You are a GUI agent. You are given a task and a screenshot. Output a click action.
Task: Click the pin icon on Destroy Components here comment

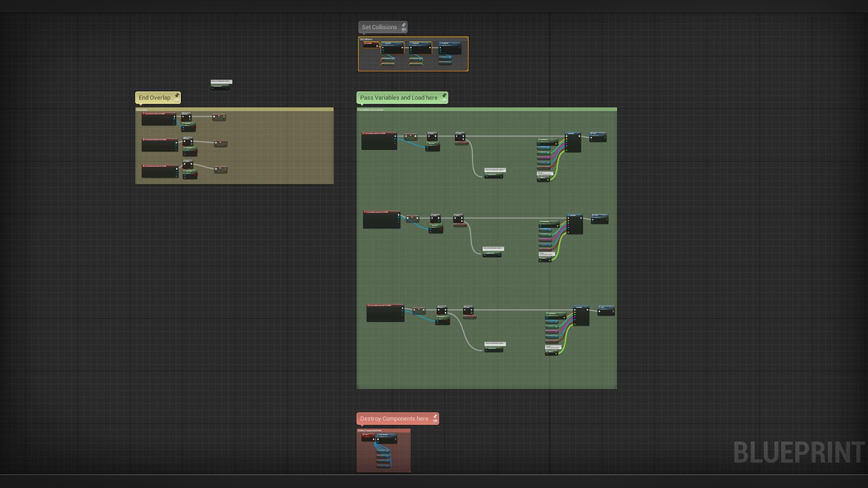tap(435, 416)
